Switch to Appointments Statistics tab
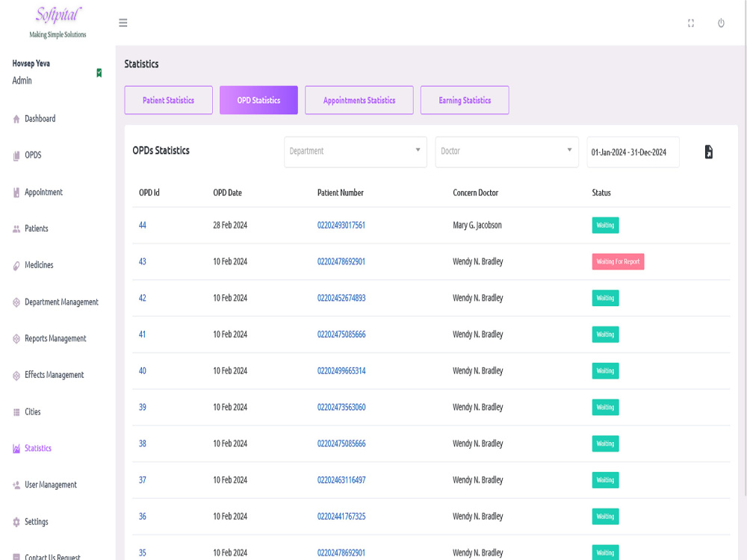 tap(359, 100)
